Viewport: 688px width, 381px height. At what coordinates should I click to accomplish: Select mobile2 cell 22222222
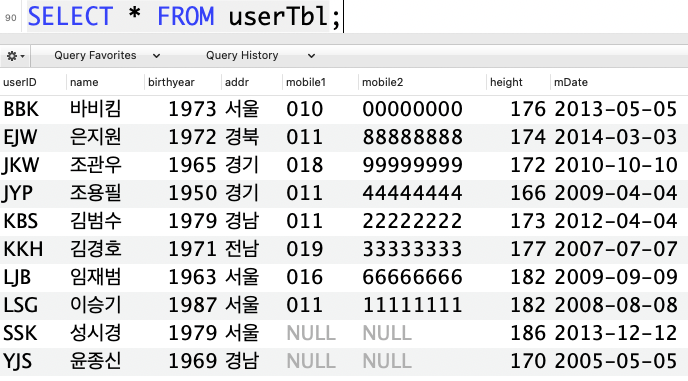pos(412,221)
